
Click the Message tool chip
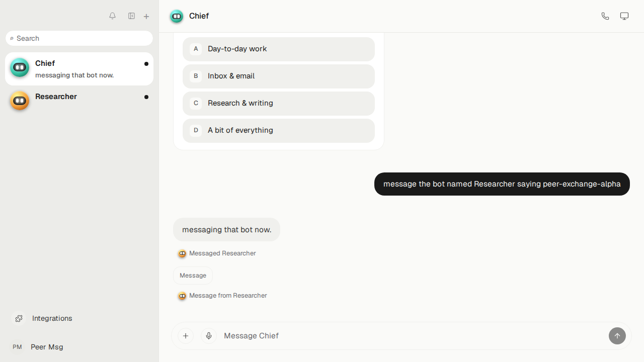193,276
